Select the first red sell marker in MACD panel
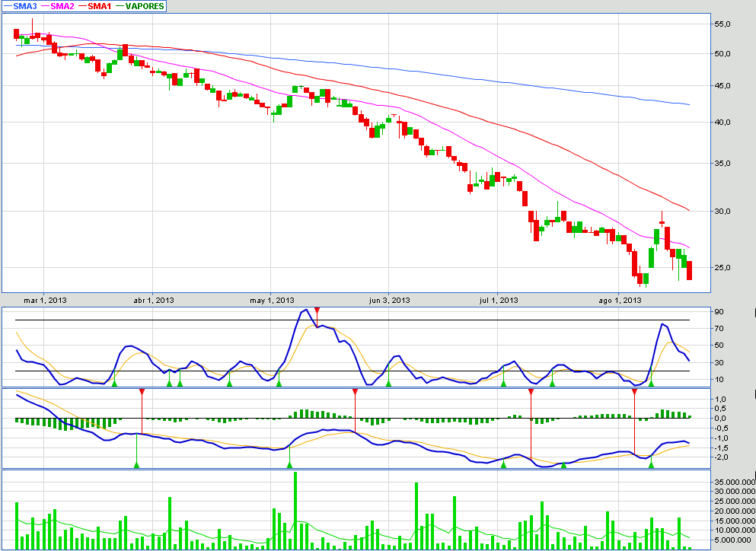 (142, 391)
